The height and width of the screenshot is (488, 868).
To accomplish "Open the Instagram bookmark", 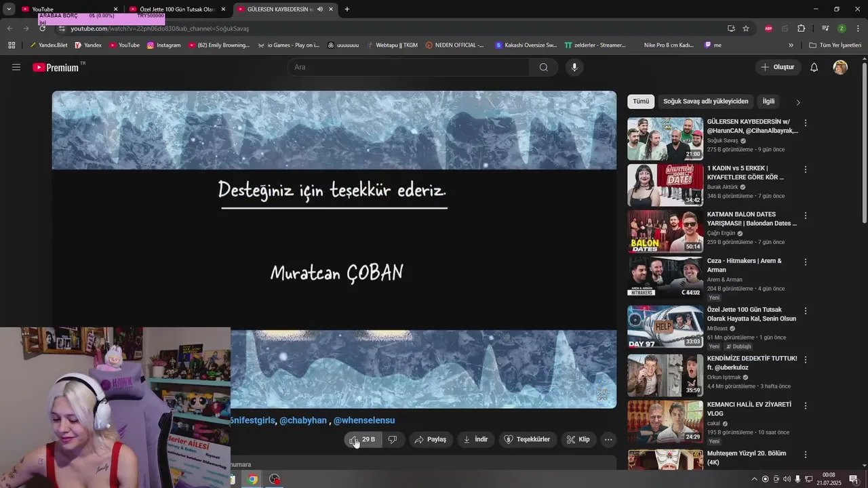I will pyautogui.click(x=164, y=45).
